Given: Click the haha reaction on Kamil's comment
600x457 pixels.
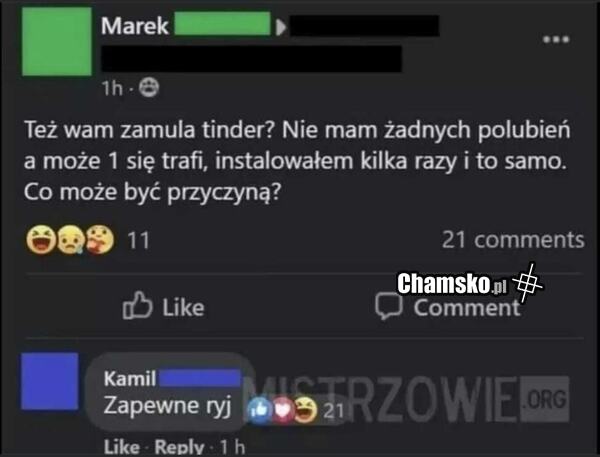Looking at the screenshot, I should click(306, 410).
